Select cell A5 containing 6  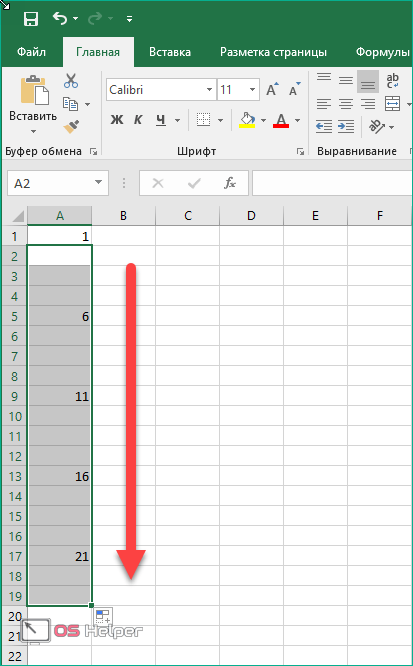point(59,316)
